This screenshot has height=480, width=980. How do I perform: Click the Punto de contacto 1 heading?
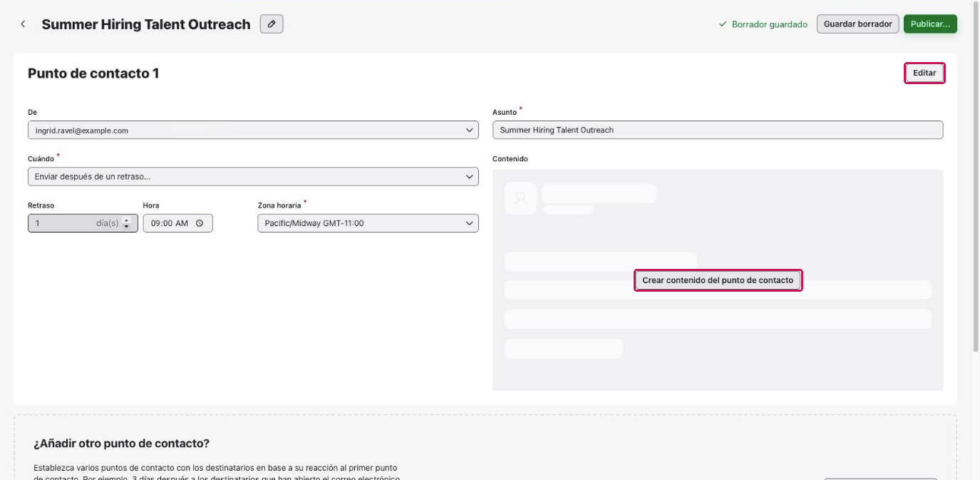[x=93, y=73]
